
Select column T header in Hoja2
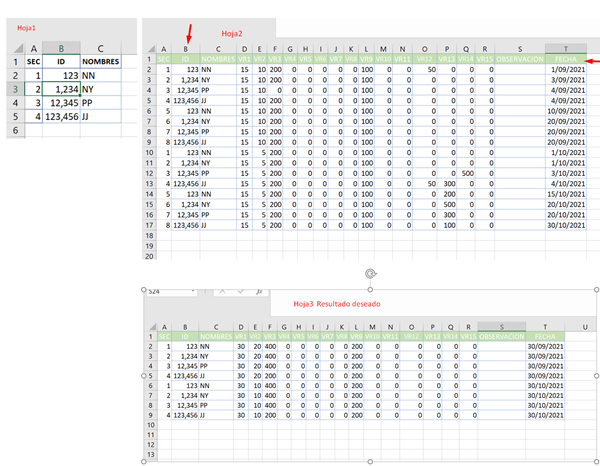click(566, 49)
